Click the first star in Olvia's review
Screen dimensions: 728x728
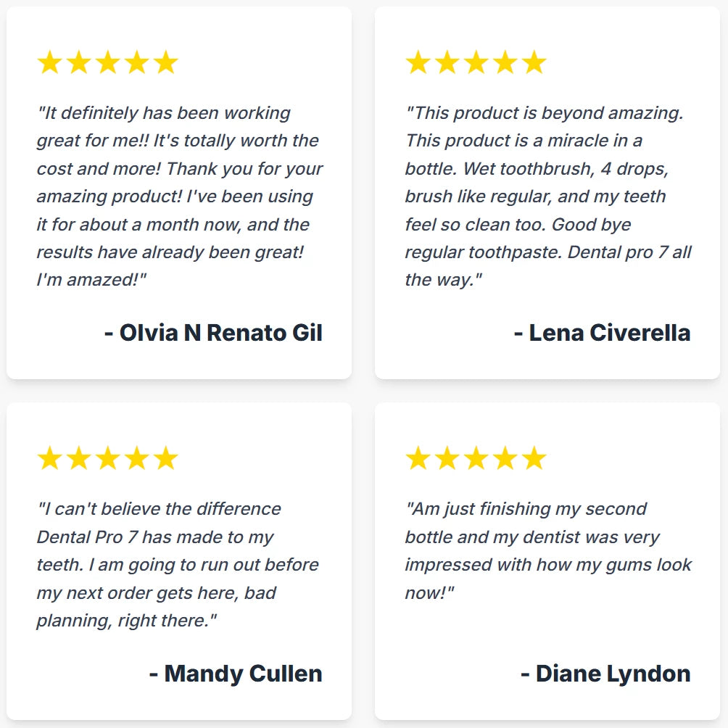pyautogui.click(x=49, y=63)
